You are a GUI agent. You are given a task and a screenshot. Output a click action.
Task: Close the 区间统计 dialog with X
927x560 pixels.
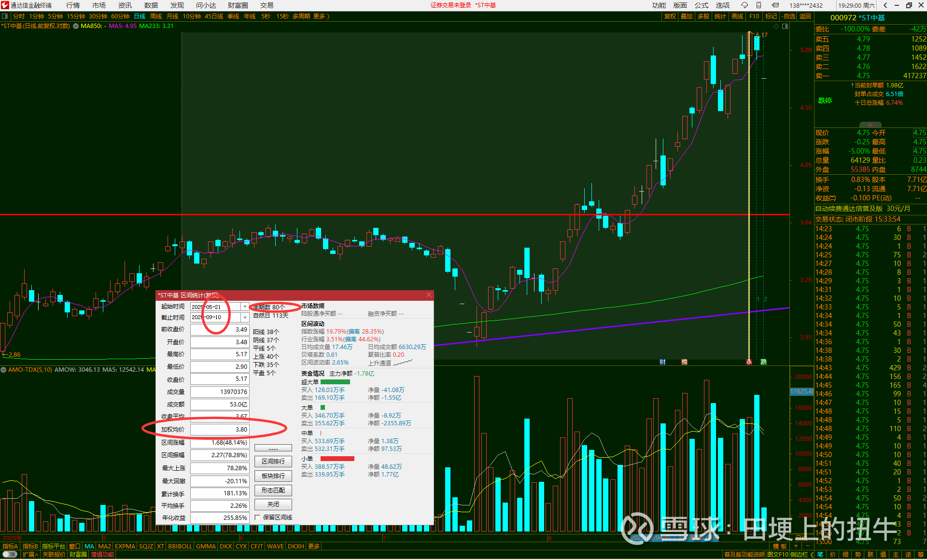429,295
